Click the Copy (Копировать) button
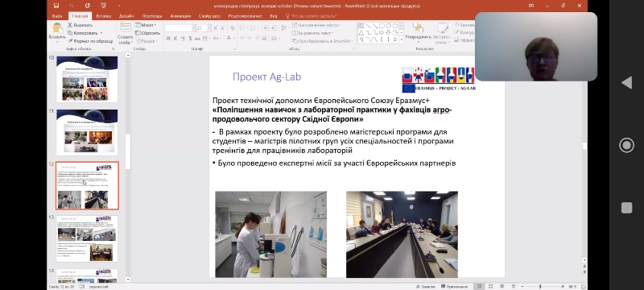Image resolution: width=644 pixels, height=290 pixels. pos(85,33)
